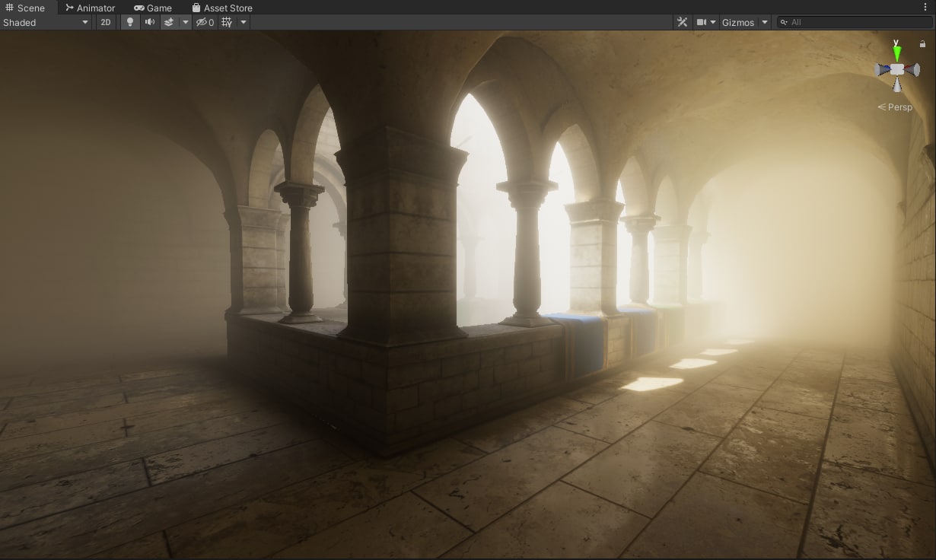Expand the Gizmos dropdown arrow
The height and width of the screenshot is (560, 936).
point(765,22)
